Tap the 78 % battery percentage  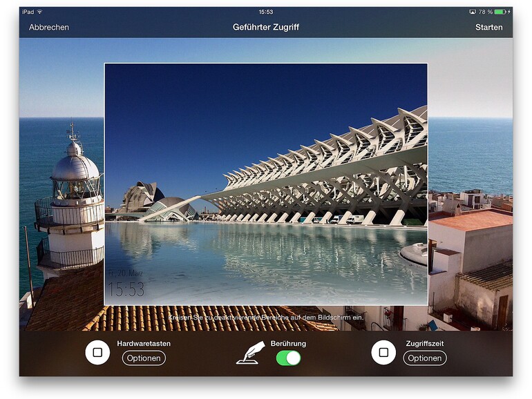coord(485,12)
